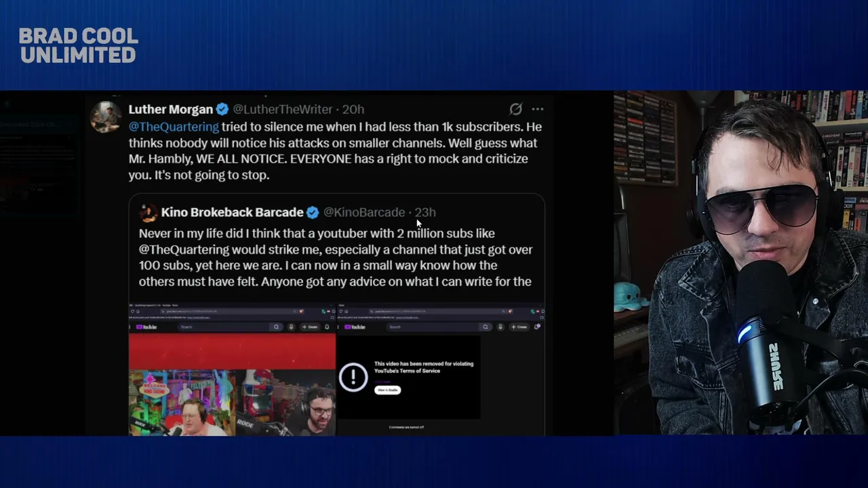Screen dimensions: 868x488
Task: Click the exclamation warning icon on the removed video
Action: pyautogui.click(x=353, y=377)
